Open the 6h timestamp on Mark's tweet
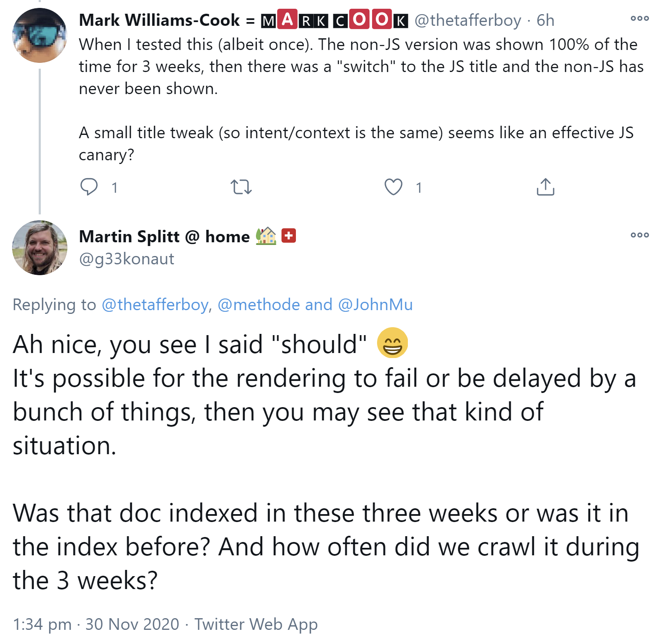This screenshot has width=658, height=644. point(545,20)
